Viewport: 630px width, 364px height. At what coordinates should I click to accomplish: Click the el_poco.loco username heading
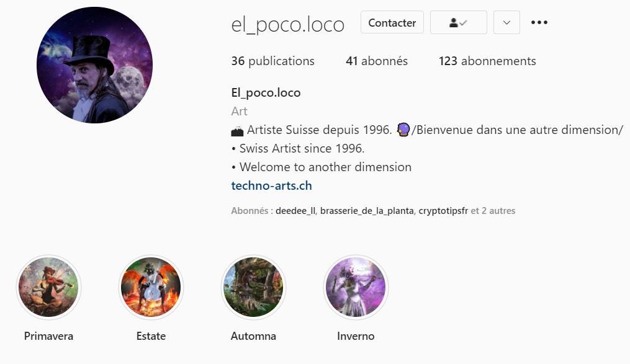[287, 24]
